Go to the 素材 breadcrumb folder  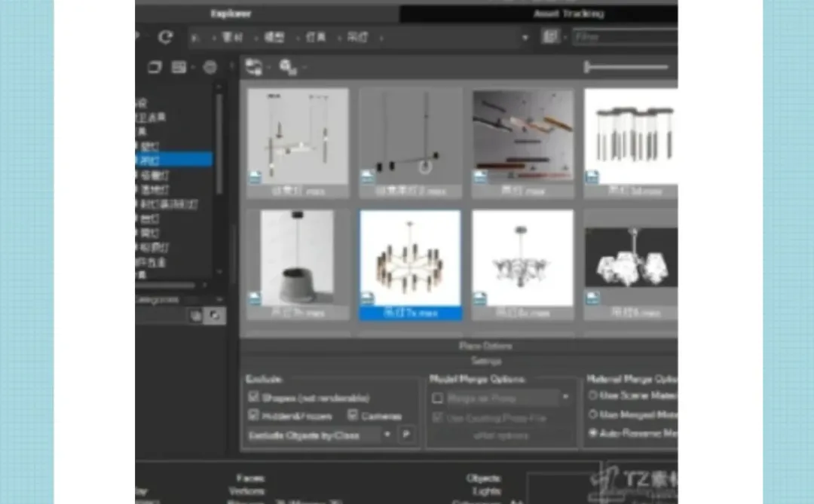coord(232,38)
